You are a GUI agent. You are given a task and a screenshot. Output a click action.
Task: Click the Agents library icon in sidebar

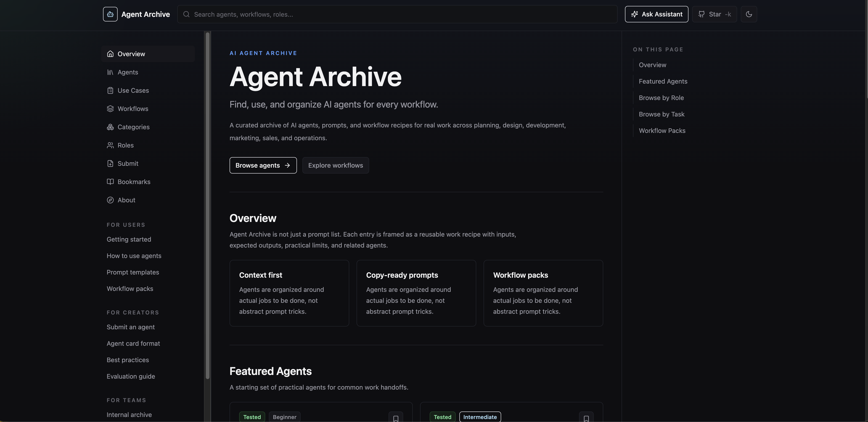pyautogui.click(x=110, y=72)
